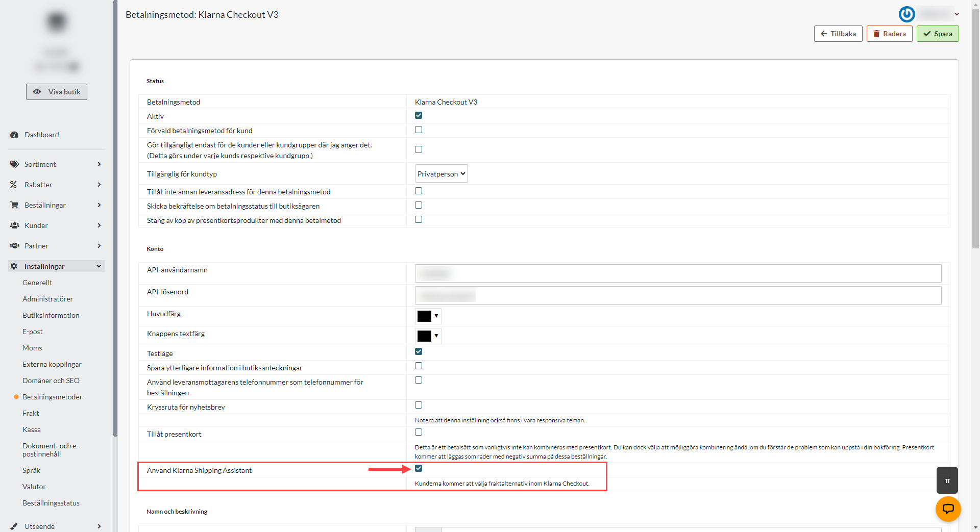980x532 pixels.
Task: Open Dokument- och e-postinnehåll
Action: (x=51, y=450)
